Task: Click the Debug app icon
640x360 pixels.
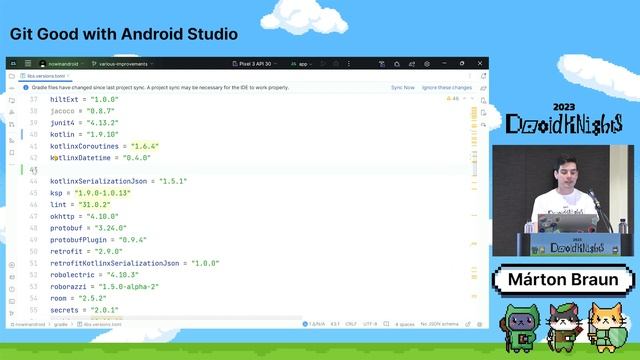Action: pyautogui.click(x=336, y=64)
